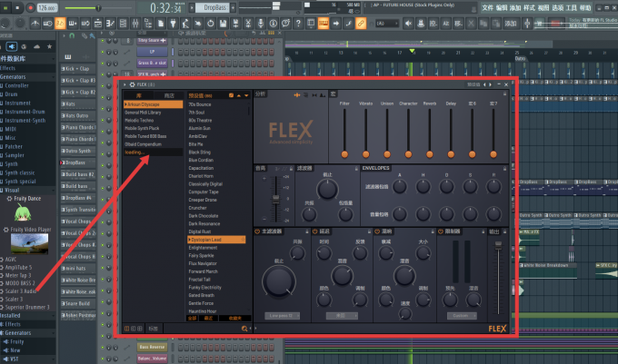Click the orange link chain toolbar icon
Viewport: 618px width, 364px height.
[361, 24]
